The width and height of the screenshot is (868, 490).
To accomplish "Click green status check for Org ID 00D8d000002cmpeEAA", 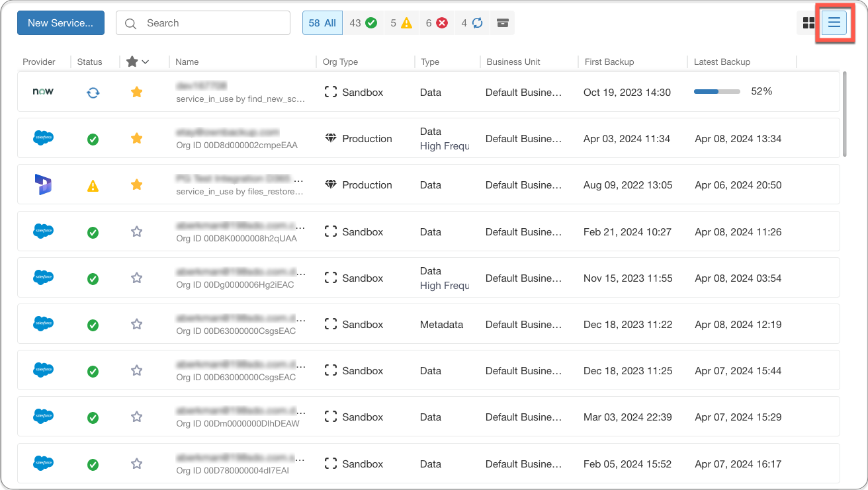I will (x=93, y=140).
